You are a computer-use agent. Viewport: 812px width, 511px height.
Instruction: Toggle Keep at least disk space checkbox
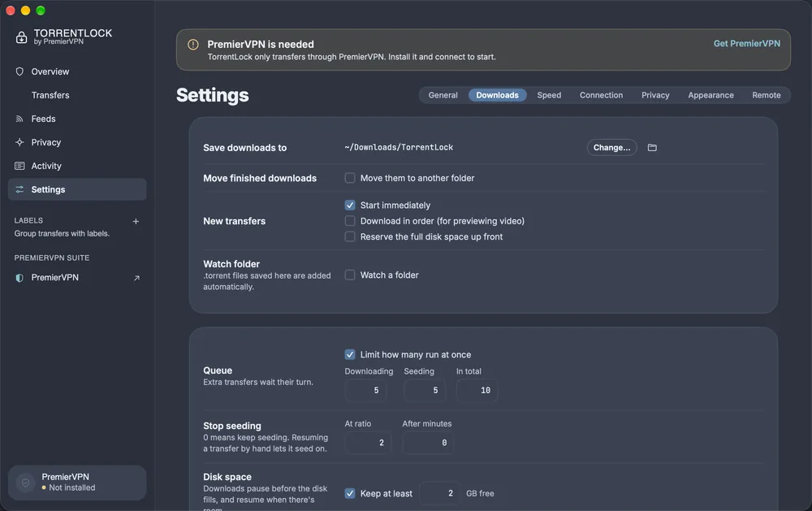tap(350, 493)
